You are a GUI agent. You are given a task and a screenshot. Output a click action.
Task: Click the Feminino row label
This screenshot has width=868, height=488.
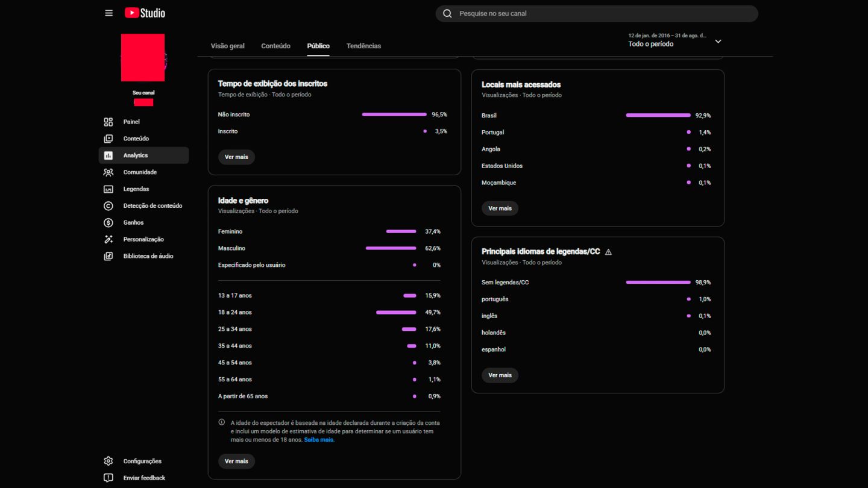click(230, 231)
